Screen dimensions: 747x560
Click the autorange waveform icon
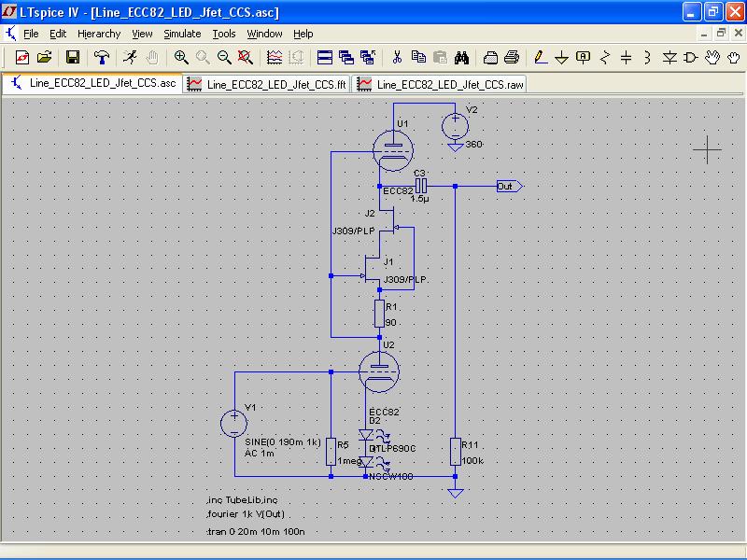coord(275,58)
